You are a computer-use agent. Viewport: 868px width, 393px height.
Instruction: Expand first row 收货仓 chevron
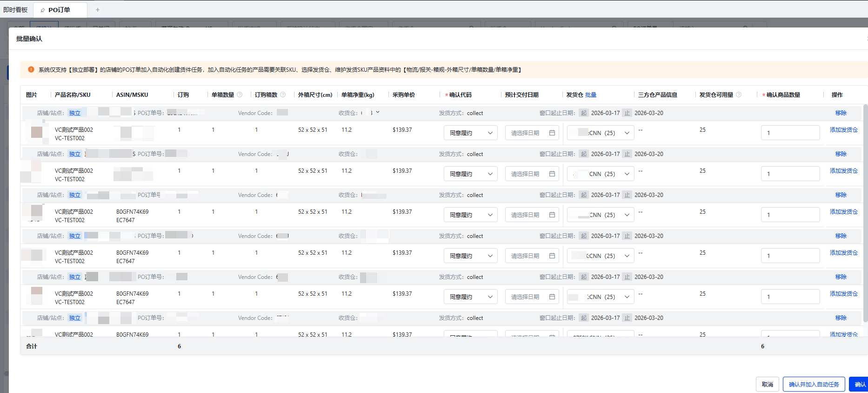point(378,112)
